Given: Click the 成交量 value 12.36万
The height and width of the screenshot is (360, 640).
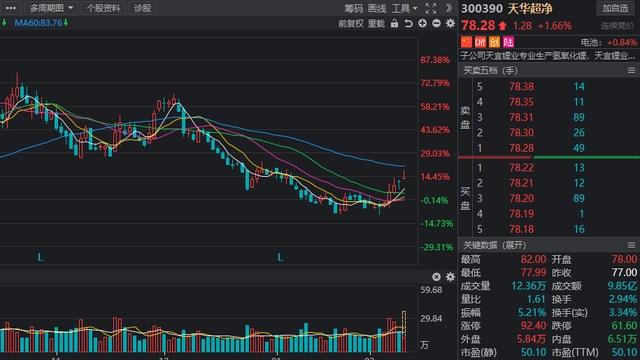Looking at the screenshot, I should [529, 286].
